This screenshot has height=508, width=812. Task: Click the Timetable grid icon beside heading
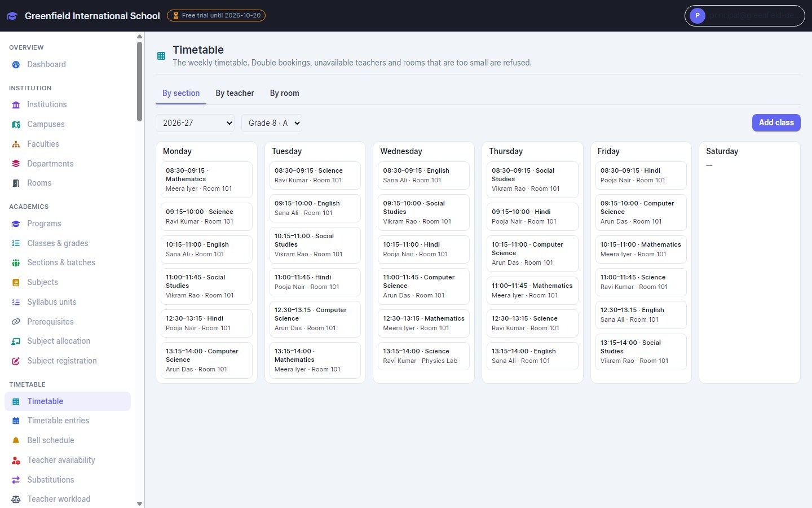(x=161, y=56)
